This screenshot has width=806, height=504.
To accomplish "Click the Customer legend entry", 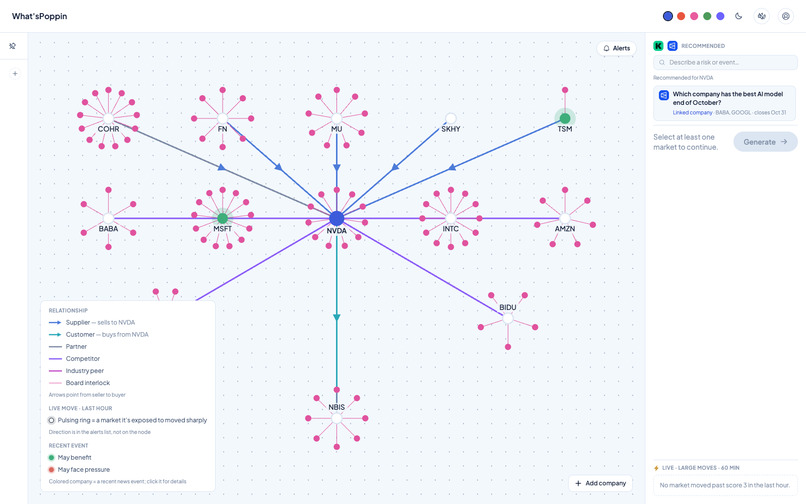I will (x=99, y=335).
